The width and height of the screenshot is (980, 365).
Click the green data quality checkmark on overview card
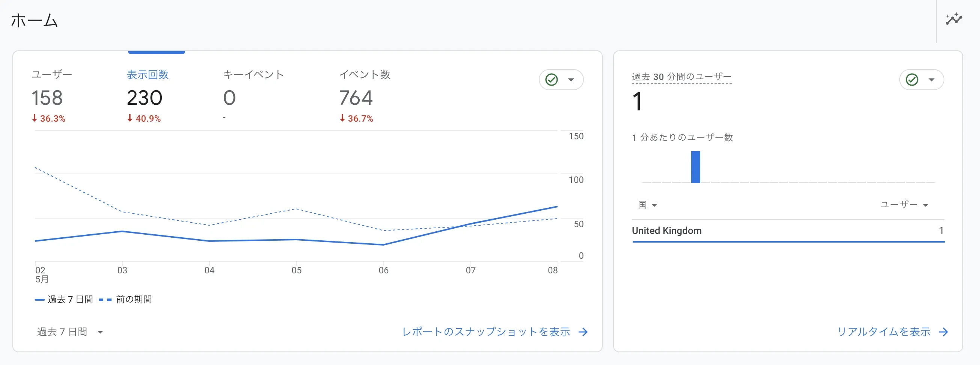551,80
